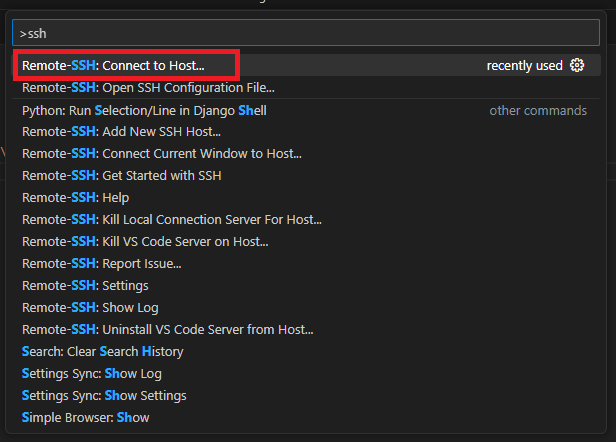
Task: Select Search: Clear Search History
Action: 306,352
